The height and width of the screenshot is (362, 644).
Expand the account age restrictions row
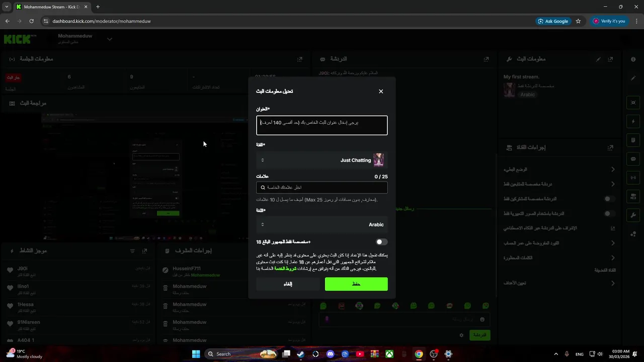pos(559,243)
